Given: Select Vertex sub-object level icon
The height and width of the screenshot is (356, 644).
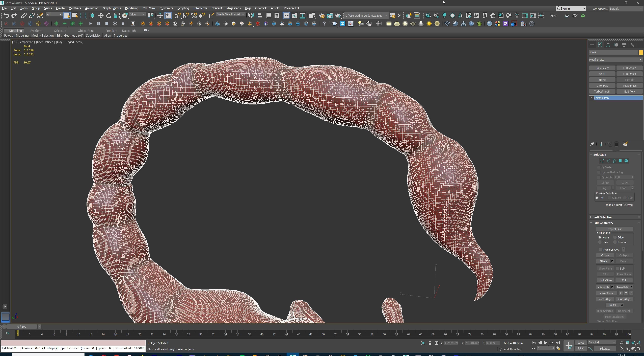Looking at the screenshot, I should tap(602, 161).
